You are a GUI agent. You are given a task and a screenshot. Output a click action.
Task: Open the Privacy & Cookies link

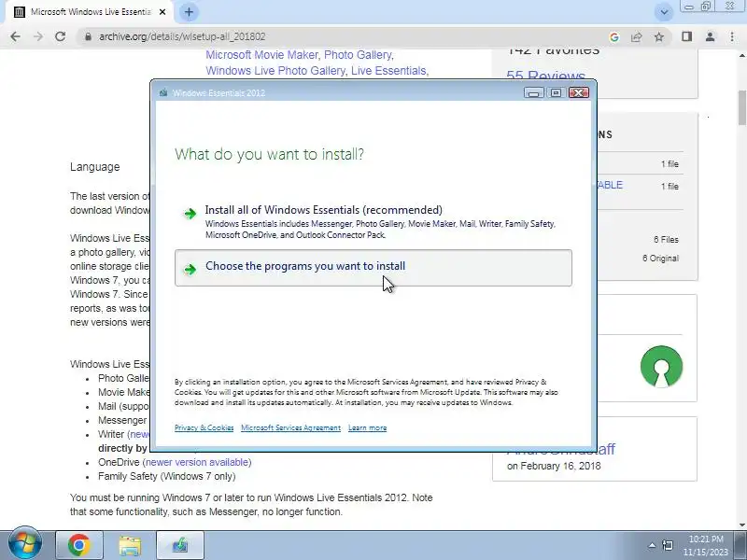click(204, 427)
